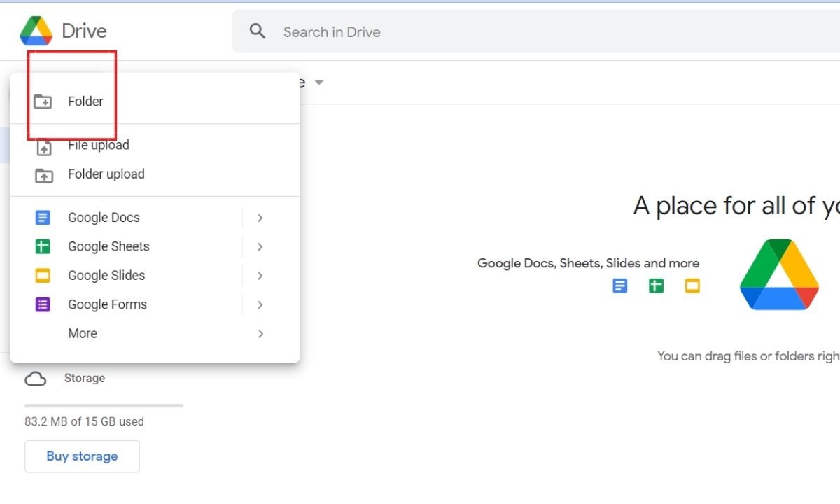The height and width of the screenshot is (504, 840).
Task: Expand the Google Sheets submenu arrow
Action: point(260,246)
